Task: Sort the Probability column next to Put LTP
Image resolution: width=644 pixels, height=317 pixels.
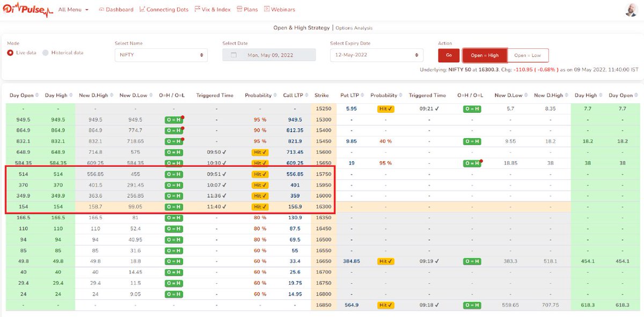Action: (401, 96)
